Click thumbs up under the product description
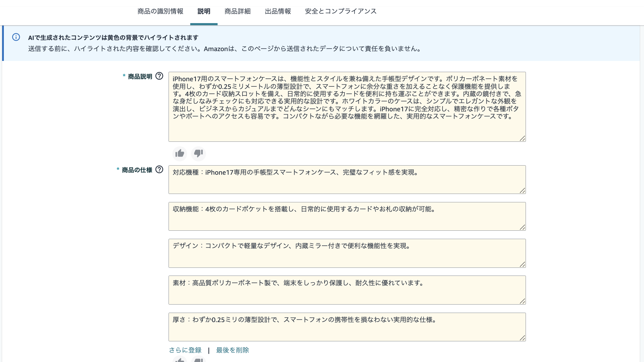 (180, 153)
